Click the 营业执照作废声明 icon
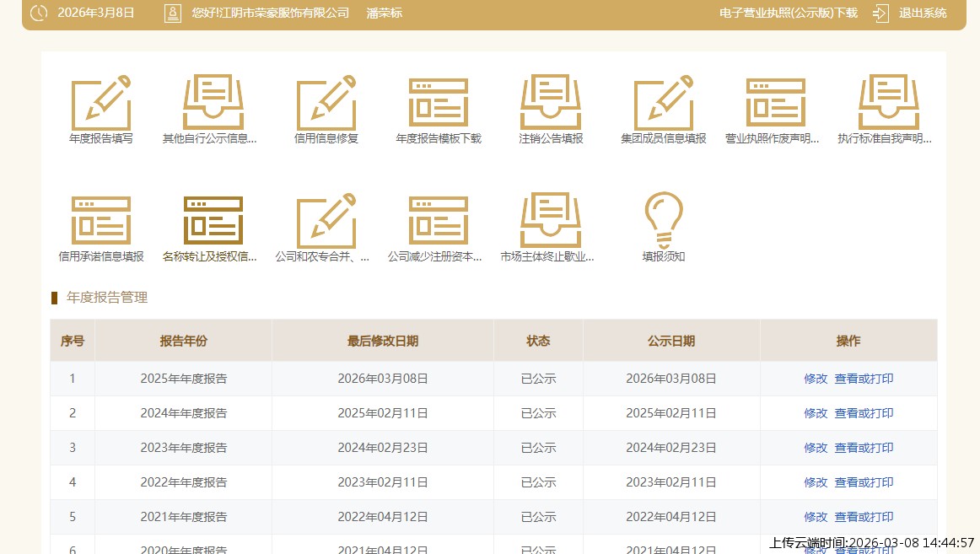 point(775,105)
